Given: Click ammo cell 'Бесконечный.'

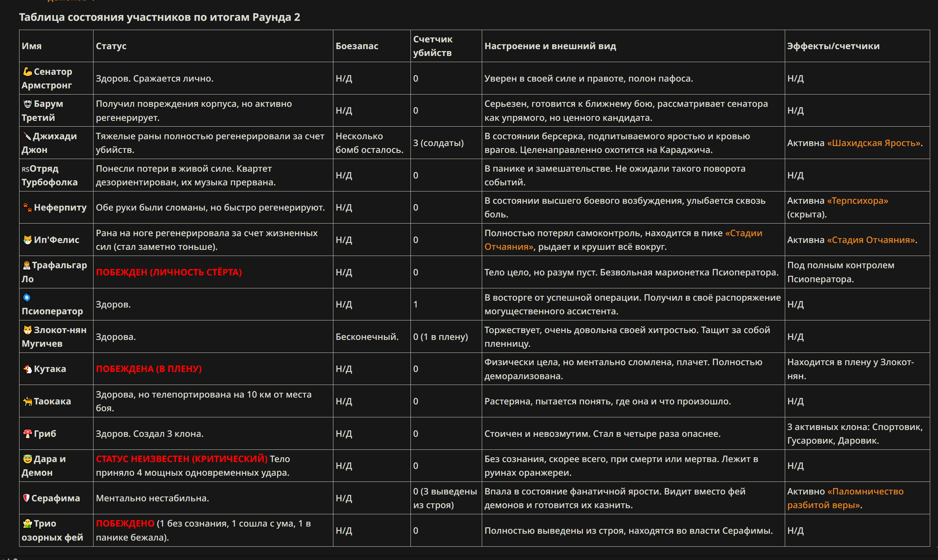Looking at the screenshot, I should coord(367,336).
